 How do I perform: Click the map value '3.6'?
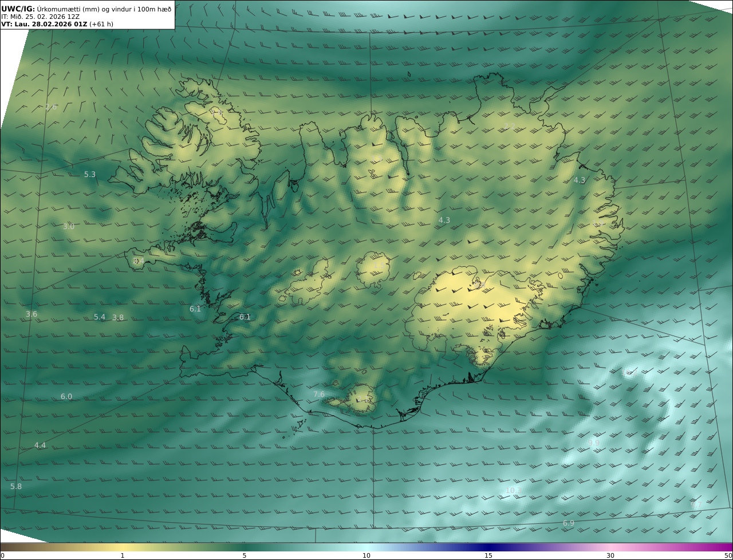pos(31,314)
